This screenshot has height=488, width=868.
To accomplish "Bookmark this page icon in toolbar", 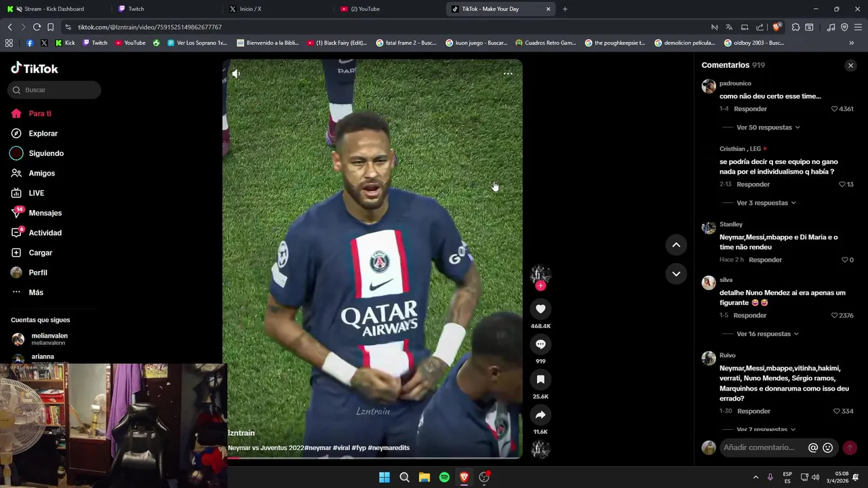I will pyautogui.click(x=50, y=27).
